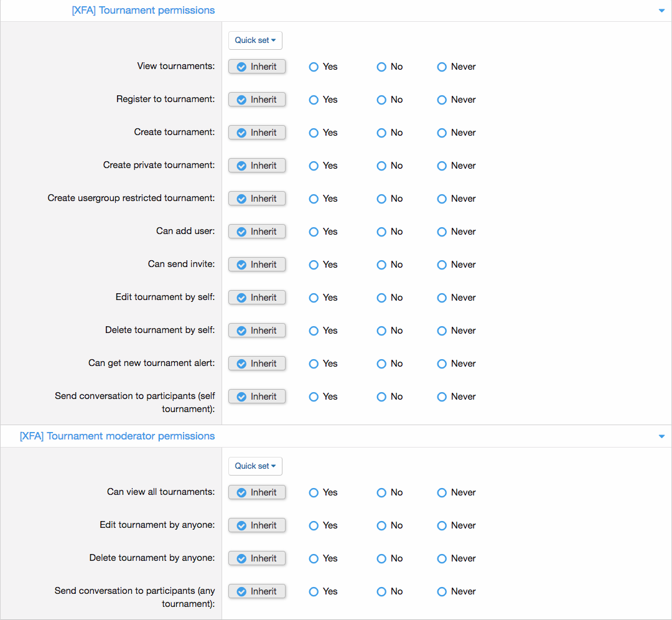The image size is (672, 620).
Task: Collapse Tournament moderator permissions section arrow
Action: tap(661, 436)
